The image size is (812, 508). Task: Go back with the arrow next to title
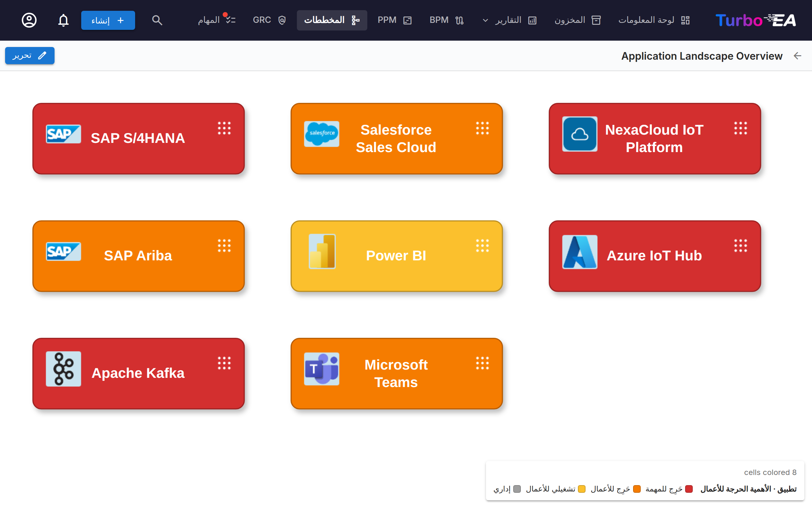[798, 56]
